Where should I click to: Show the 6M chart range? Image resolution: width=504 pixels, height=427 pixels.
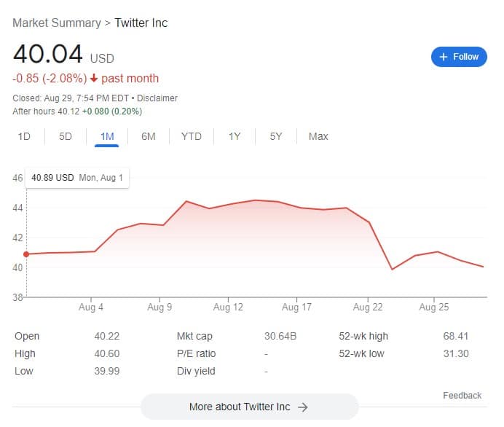click(148, 136)
